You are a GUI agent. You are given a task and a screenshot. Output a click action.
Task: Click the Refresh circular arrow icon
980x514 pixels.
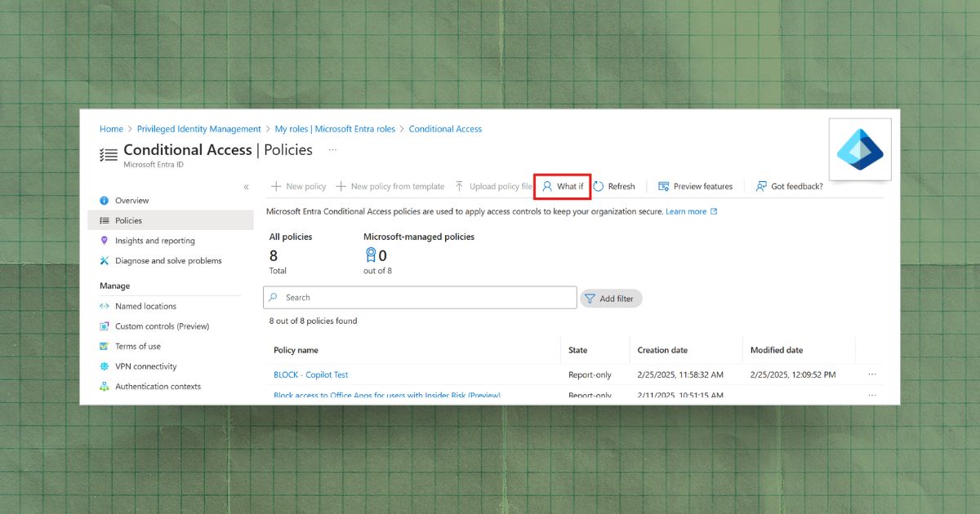click(x=599, y=186)
